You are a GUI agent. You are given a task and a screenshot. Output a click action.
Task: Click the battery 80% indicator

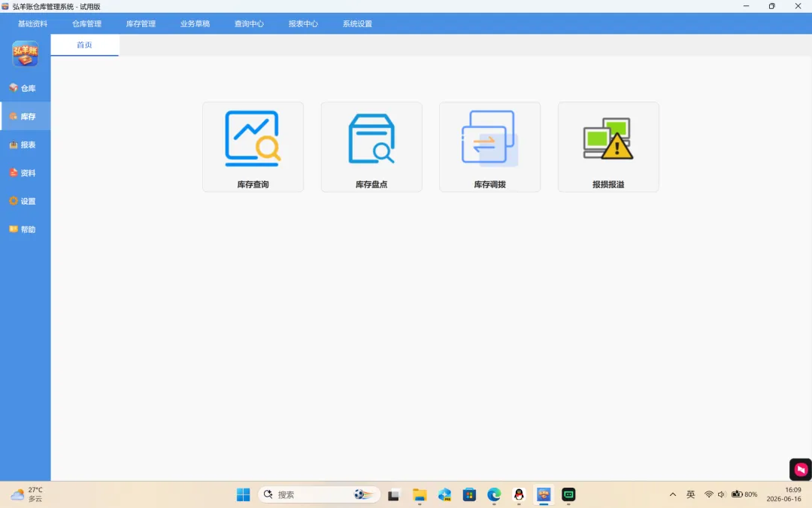tap(744, 494)
